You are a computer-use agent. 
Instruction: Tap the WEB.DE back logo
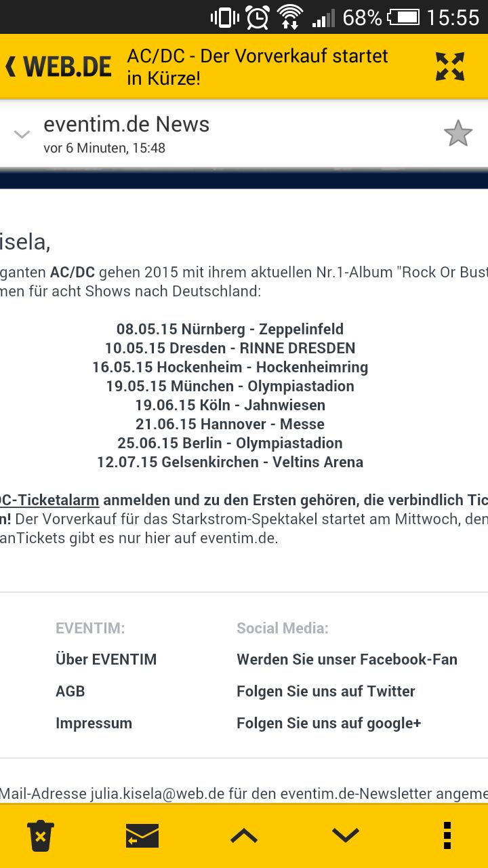(x=58, y=67)
